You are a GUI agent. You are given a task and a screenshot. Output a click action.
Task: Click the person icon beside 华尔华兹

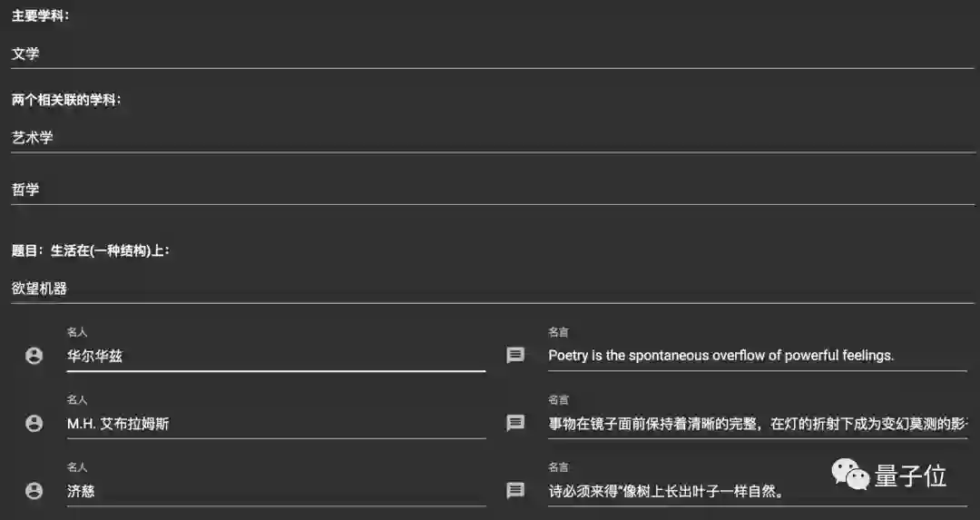click(34, 356)
